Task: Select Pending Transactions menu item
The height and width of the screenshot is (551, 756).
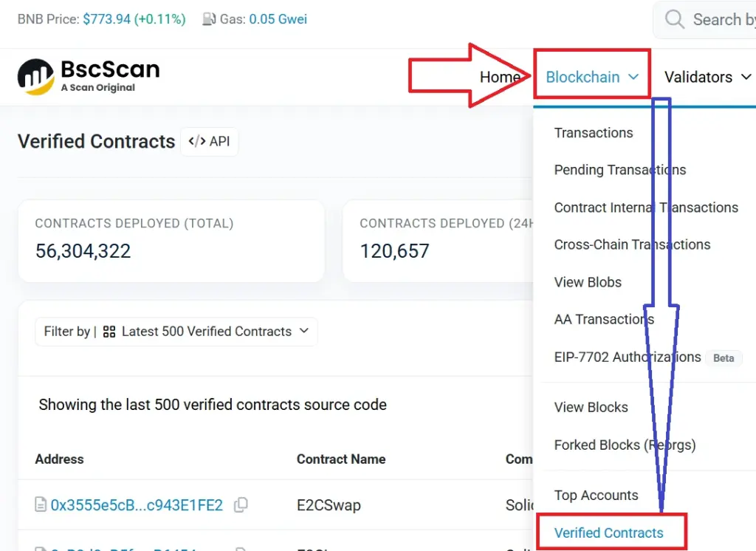Action: pyautogui.click(x=620, y=170)
